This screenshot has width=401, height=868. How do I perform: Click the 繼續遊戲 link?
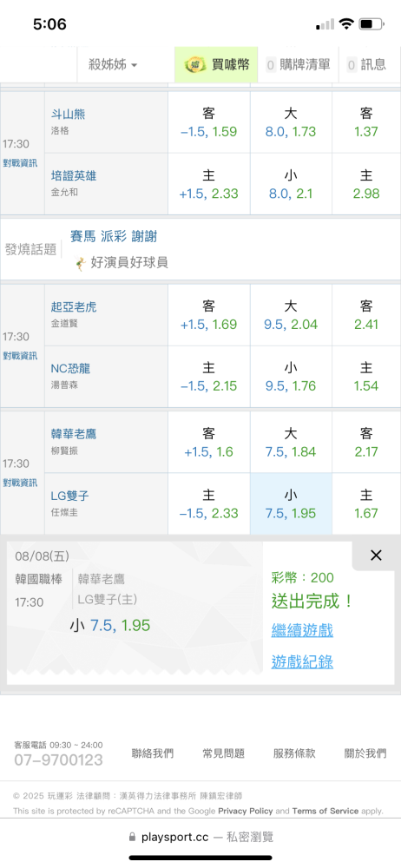(x=302, y=630)
